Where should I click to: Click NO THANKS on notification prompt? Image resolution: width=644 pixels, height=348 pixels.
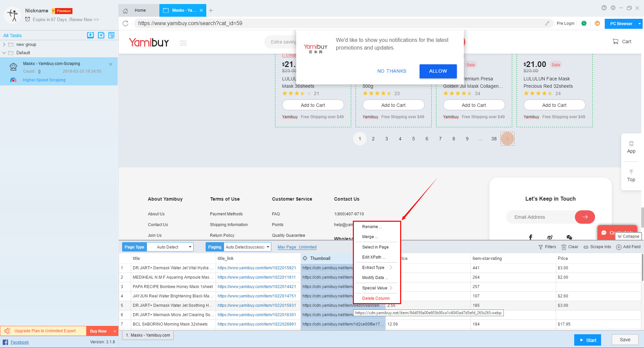391,71
